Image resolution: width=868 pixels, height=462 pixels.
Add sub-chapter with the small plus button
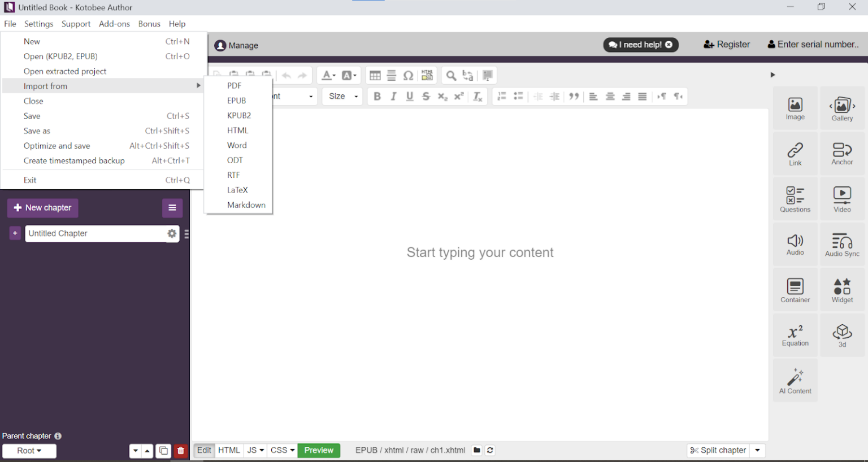pos(15,233)
